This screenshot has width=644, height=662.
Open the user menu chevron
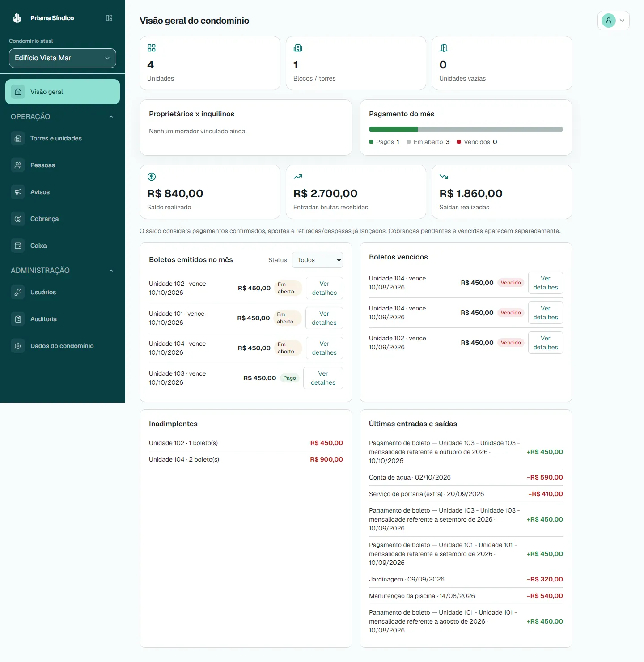click(x=622, y=21)
